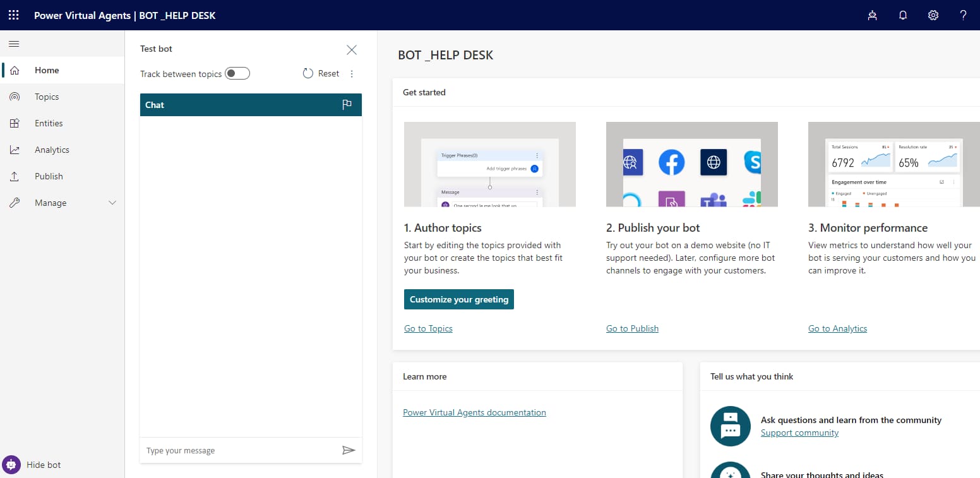
Task: Click the '1. Author topics' heading
Action: click(x=443, y=228)
